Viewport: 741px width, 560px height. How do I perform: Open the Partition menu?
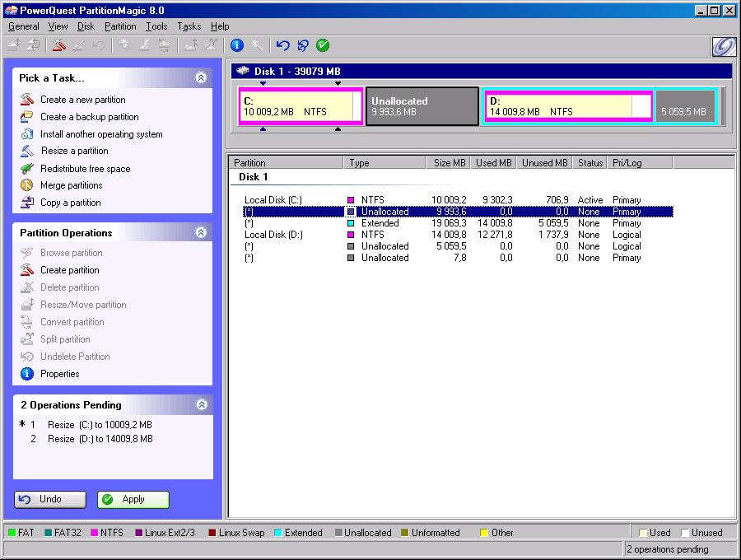[x=120, y=26]
